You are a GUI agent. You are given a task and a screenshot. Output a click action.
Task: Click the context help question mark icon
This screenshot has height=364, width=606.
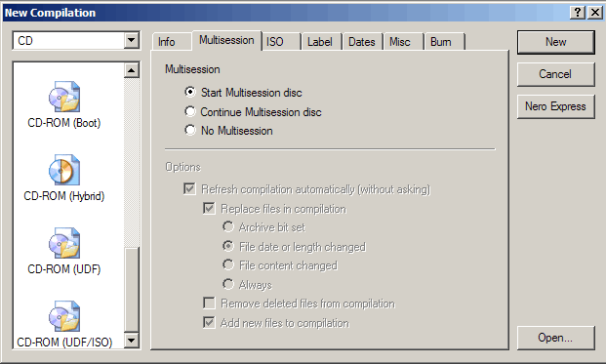(x=578, y=13)
